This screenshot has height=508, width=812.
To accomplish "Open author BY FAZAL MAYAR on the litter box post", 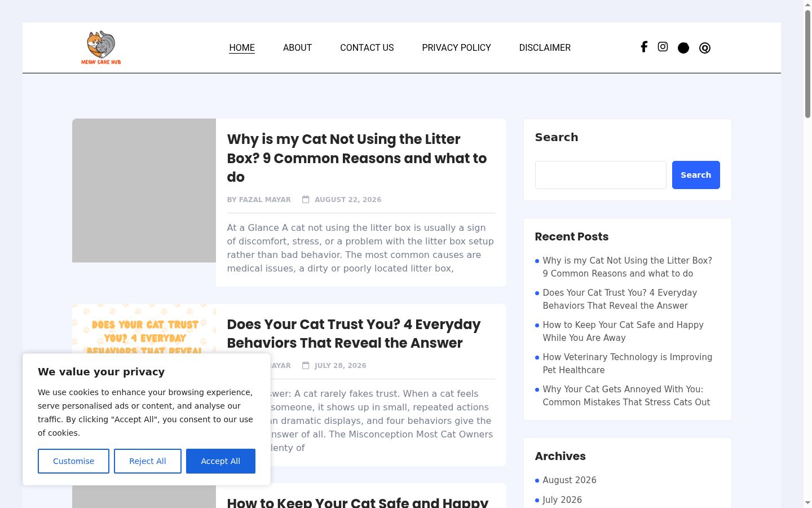I will 259,199.
